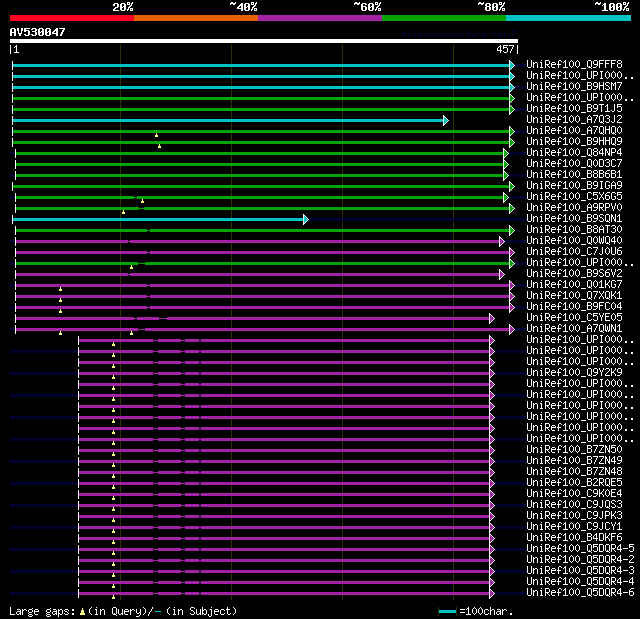The width and height of the screenshot is (640, 619).
Task: Click the purple ~60% identity legend segment
Action: coord(320,18)
